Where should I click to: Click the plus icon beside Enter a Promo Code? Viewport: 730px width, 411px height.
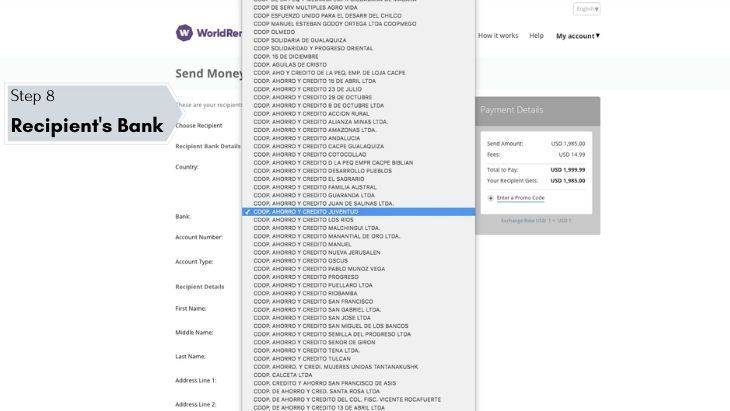click(x=490, y=198)
